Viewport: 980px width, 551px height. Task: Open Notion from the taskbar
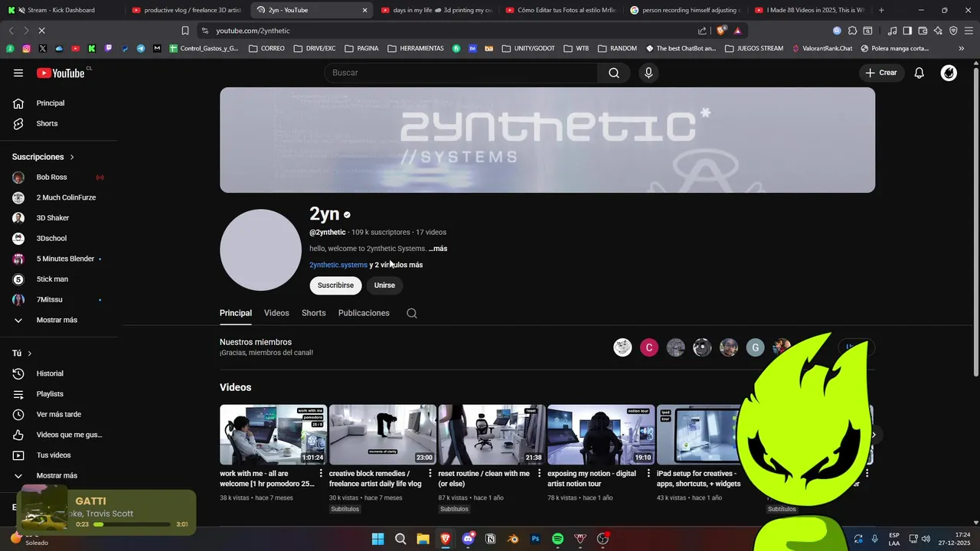pyautogui.click(x=491, y=539)
